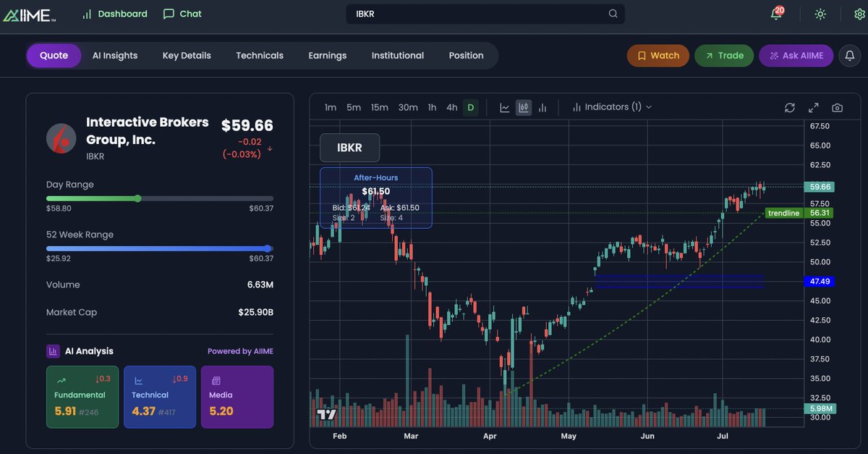Click the AI Analysis chart icon

pyautogui.click(x=54, y=351)
